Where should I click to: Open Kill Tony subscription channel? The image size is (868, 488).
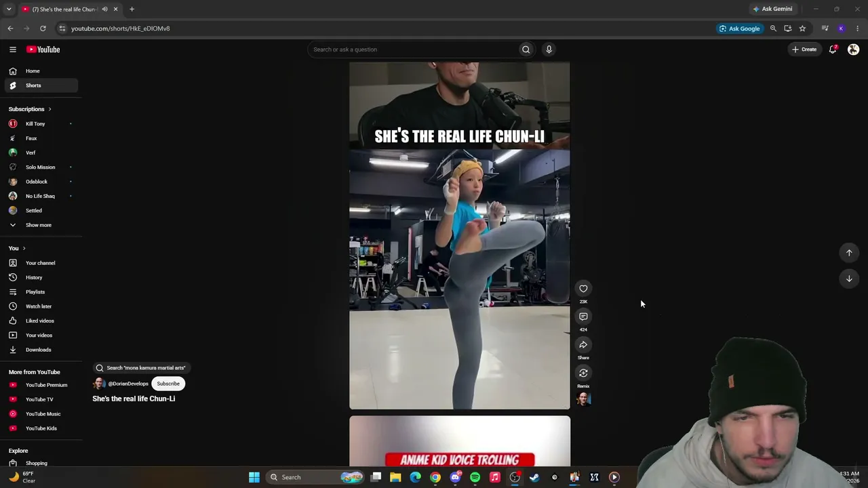point(41,124)
